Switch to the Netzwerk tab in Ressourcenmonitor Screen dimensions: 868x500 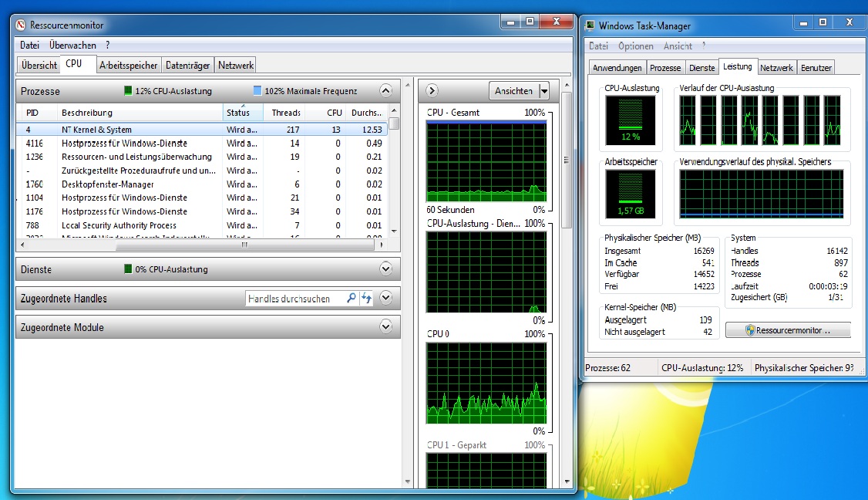tap(236, 65)
